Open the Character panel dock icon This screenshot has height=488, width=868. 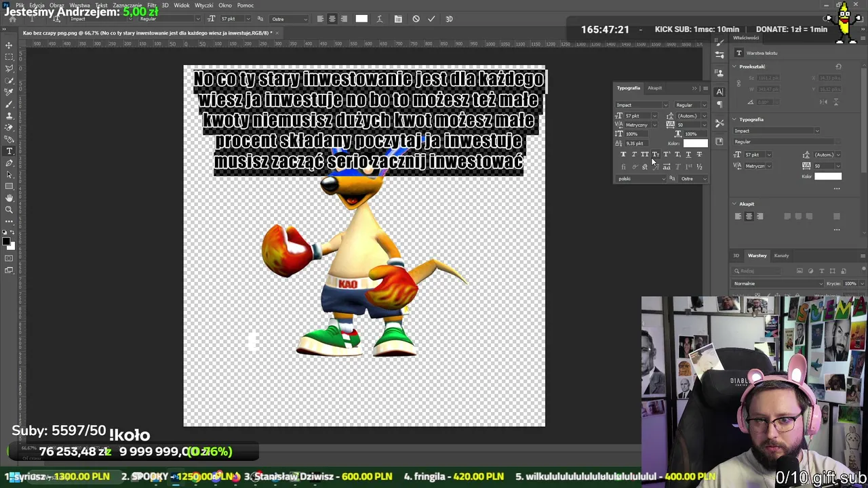tap(719, 91)
